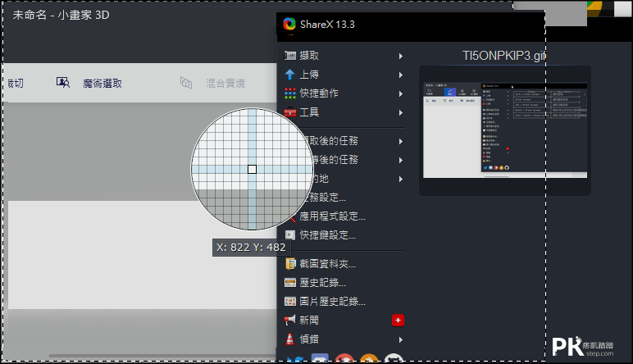Click the keyboard key icon beside 快捷鍵設定
633x364 pixels.
(x=290, y=234)
